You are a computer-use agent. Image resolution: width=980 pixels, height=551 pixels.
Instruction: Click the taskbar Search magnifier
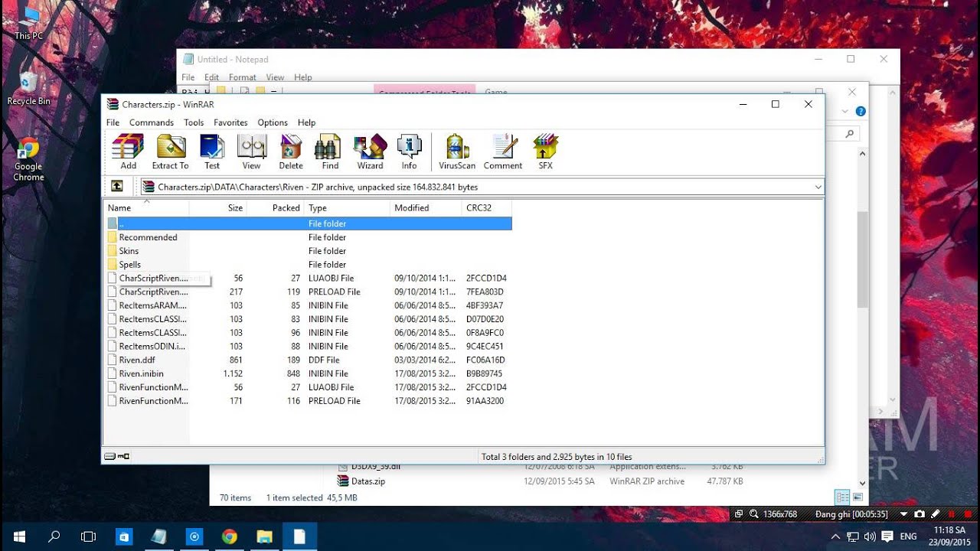coord(54,536)
